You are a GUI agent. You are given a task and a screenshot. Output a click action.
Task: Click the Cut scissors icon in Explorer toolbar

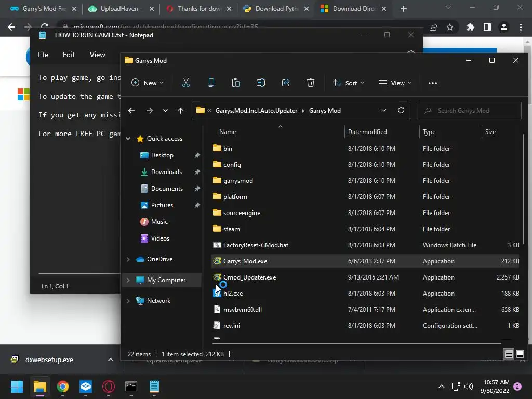pos(186,83)
